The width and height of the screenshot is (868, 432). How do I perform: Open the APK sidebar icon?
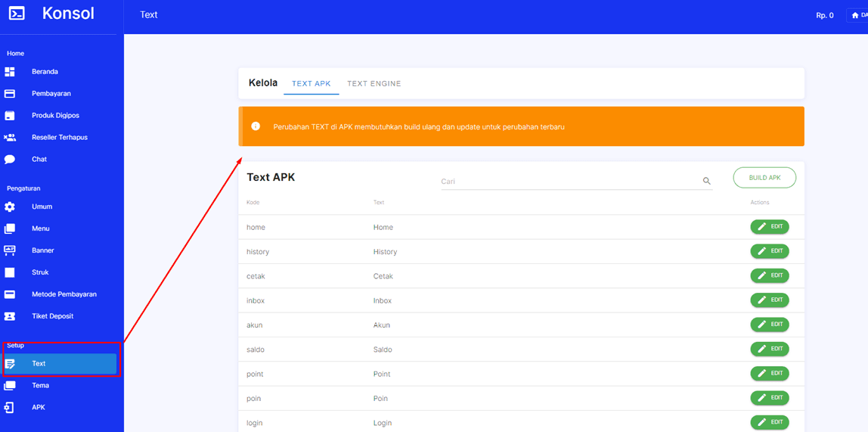[x=10, y=407]
